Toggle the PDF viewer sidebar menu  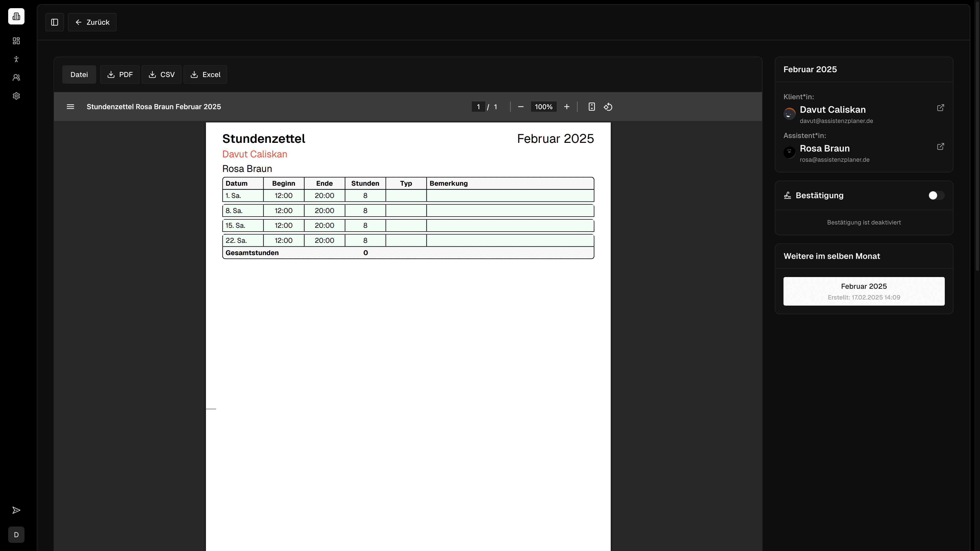70,107
